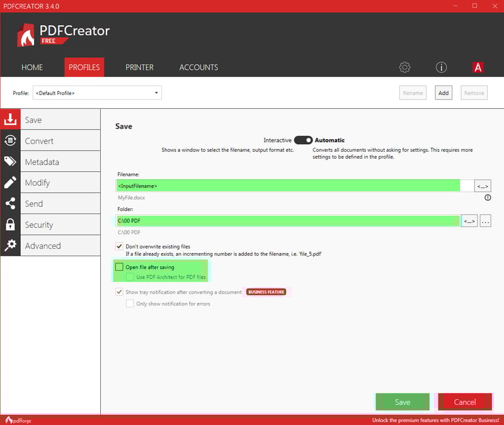Image resolution: width=504 pixels, height=425 pixels.
Task: Select Save section in sidebar
Action: coord(60,120)
